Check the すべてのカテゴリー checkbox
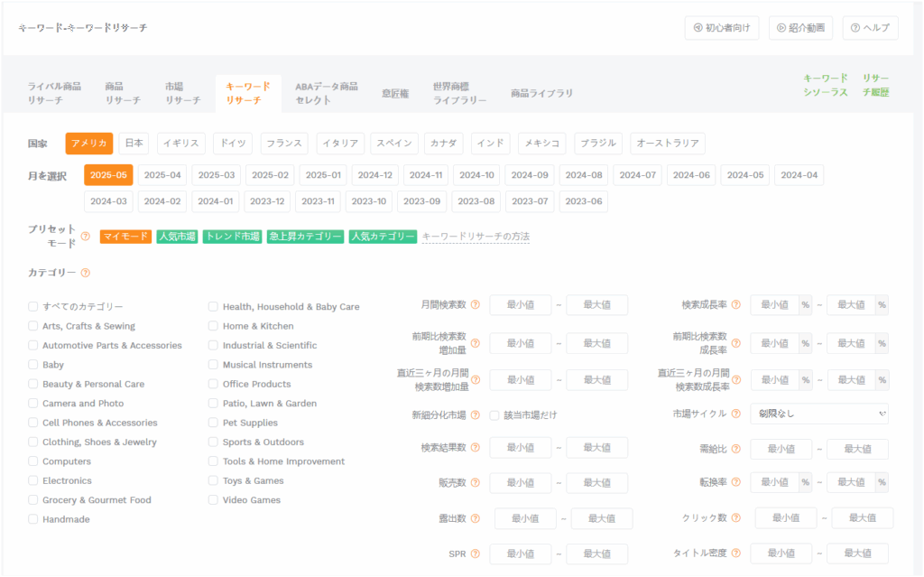Screen dimensions: 924x577 33,307
